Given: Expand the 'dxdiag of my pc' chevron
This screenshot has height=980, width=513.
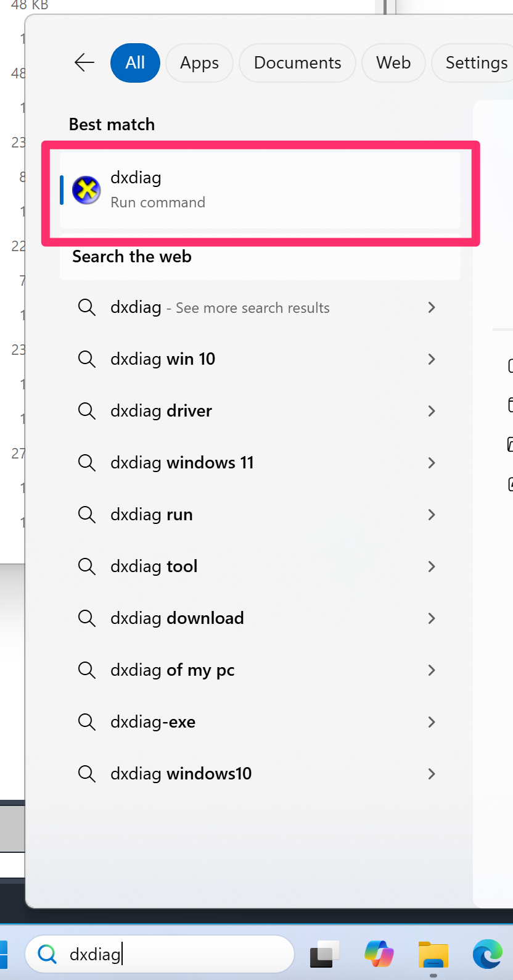Looking at the screenshot, I should 432,670.
